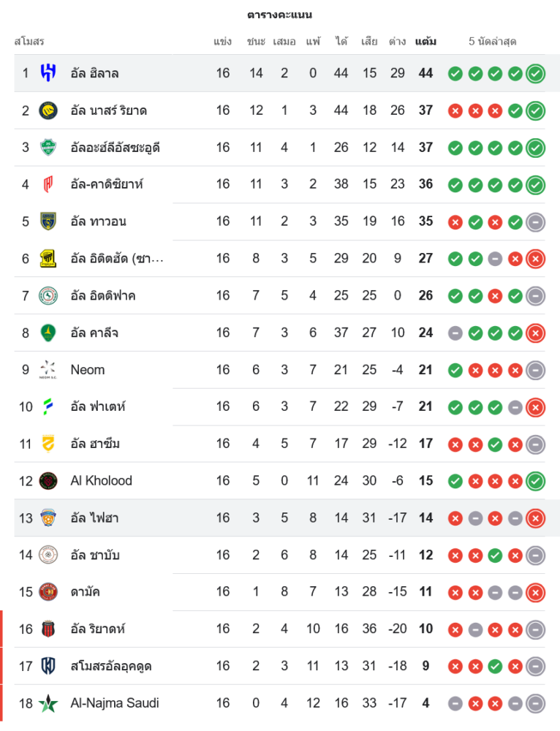Click the Al Nassr Riyadh club crest
This screenshot has height=731, width=560.
pos(48,110)
